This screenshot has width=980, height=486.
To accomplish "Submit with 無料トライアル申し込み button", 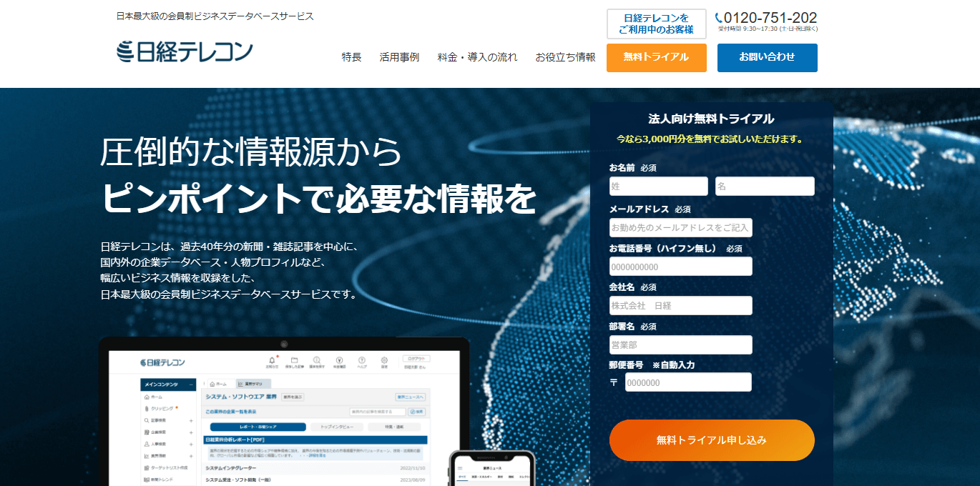I will point(712,440).
